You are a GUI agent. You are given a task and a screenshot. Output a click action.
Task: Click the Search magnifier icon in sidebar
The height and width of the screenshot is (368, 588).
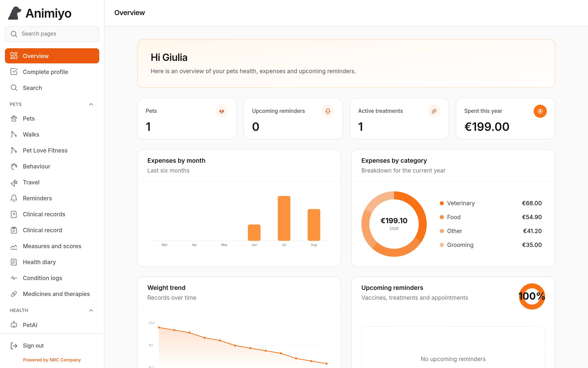(x=14, y=88)
